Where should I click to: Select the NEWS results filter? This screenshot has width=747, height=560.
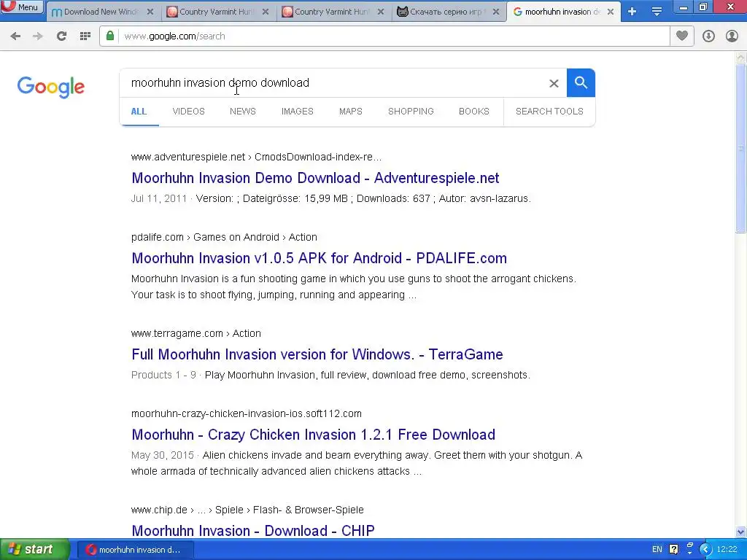click(x=243, y=112)
